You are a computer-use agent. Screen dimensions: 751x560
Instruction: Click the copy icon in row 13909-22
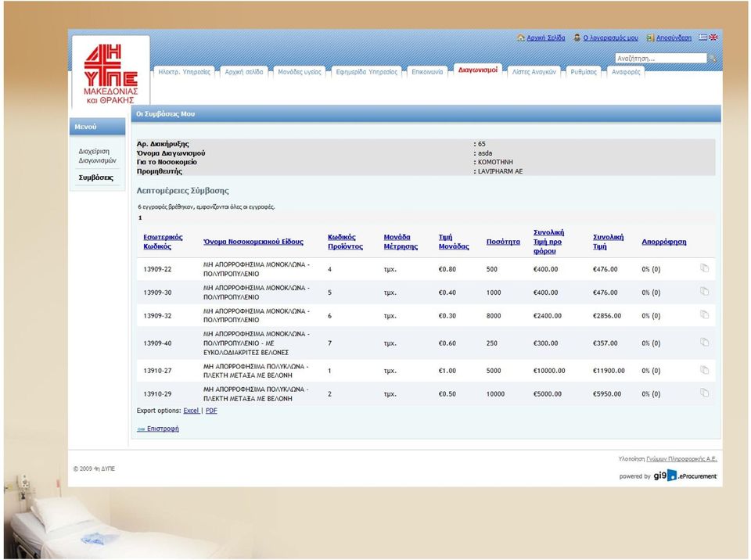coord(704,267)
